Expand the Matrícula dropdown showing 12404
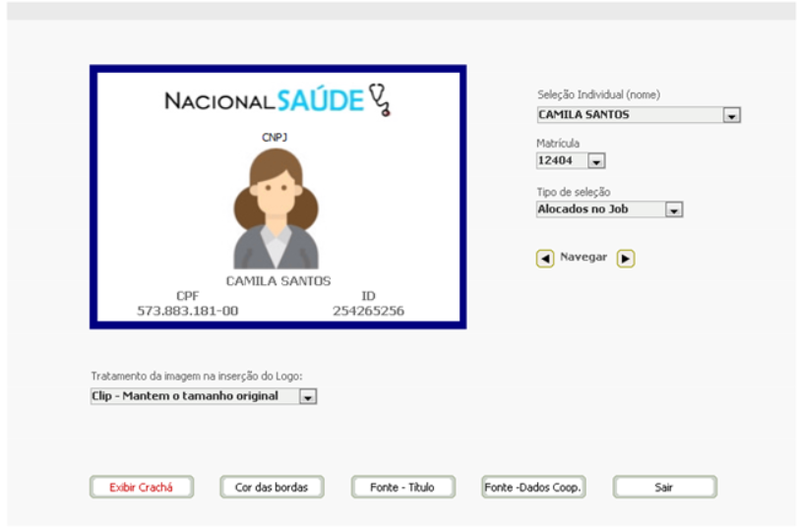The width and height of the screenshot is (797, 532). tap(596, 161)
